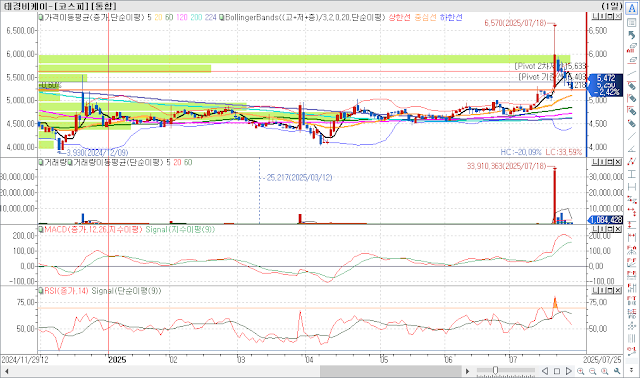Expand more drawing tools with double chevron
Image resolution: width=640 pixels, height=378 pixels.
point(631,369)
